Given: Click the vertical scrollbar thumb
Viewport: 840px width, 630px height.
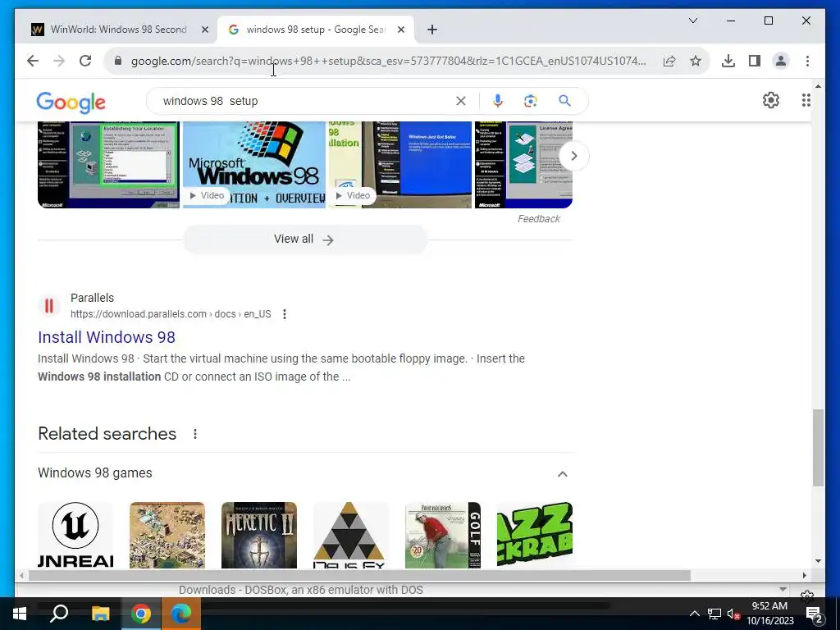Looking at the screenshot, I should point(818,447).
